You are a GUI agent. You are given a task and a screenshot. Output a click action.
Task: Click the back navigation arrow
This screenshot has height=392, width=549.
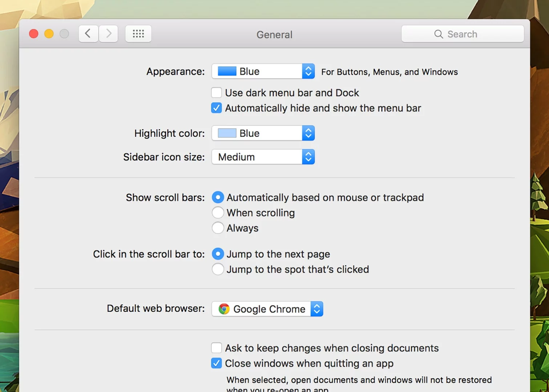(x=88, y=33)
